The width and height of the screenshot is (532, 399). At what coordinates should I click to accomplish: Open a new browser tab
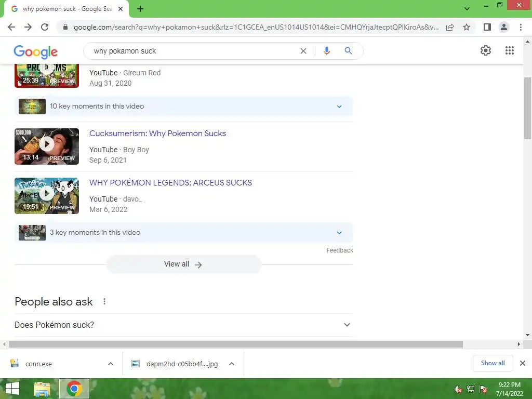coord(140,9)
